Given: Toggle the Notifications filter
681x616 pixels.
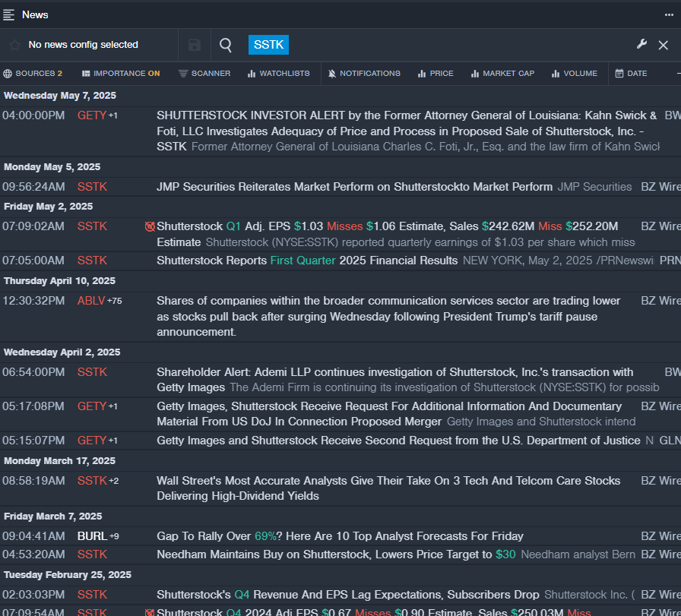Looking at the screenshot, I should tap(364, 74).
